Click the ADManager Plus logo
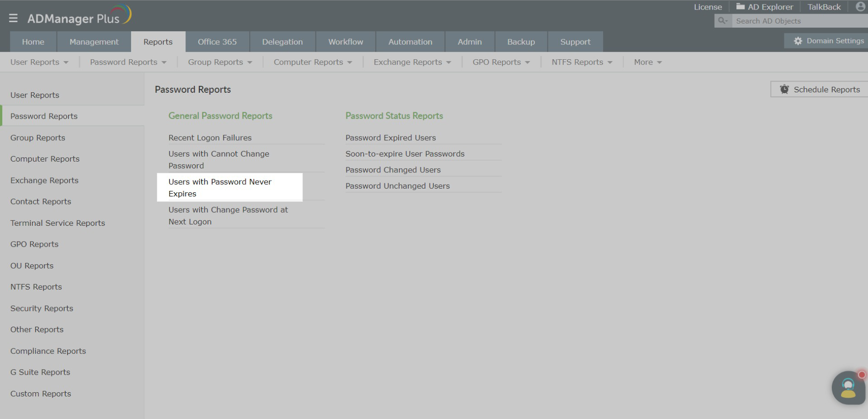This screenshot has width=868, height=419. [79, 15]
